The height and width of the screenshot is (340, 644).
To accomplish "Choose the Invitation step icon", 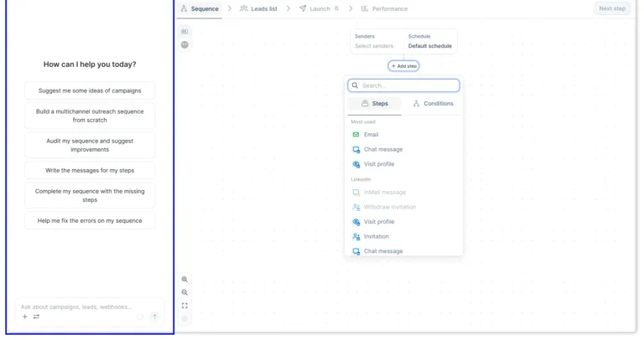I will click(x=356, y=237).
